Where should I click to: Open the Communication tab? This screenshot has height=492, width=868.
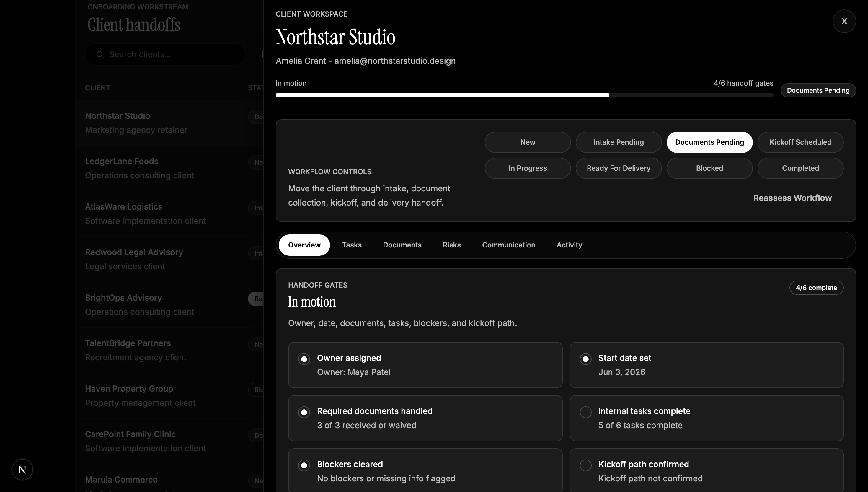coord(508,245)
